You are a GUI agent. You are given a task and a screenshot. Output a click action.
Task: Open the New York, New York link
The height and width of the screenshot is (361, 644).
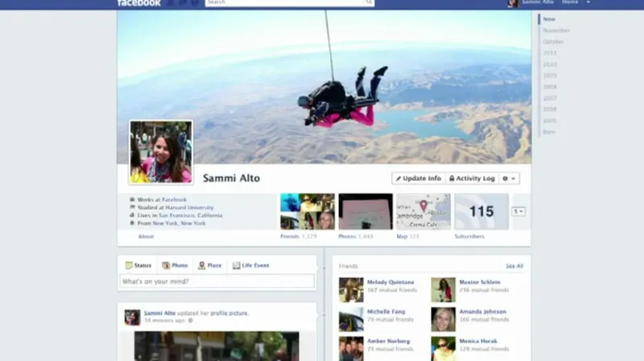pos(179,224)
